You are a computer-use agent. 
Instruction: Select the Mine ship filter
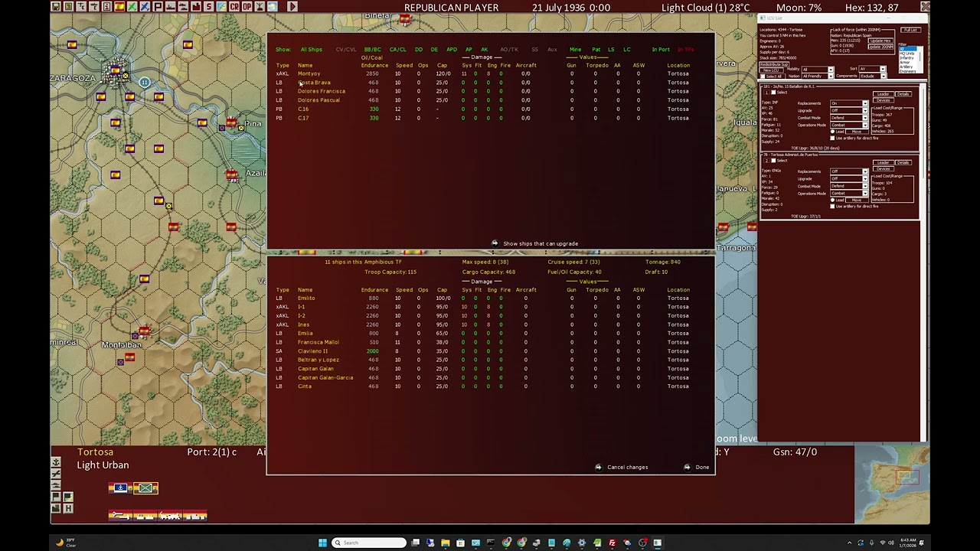coord(575,50)
